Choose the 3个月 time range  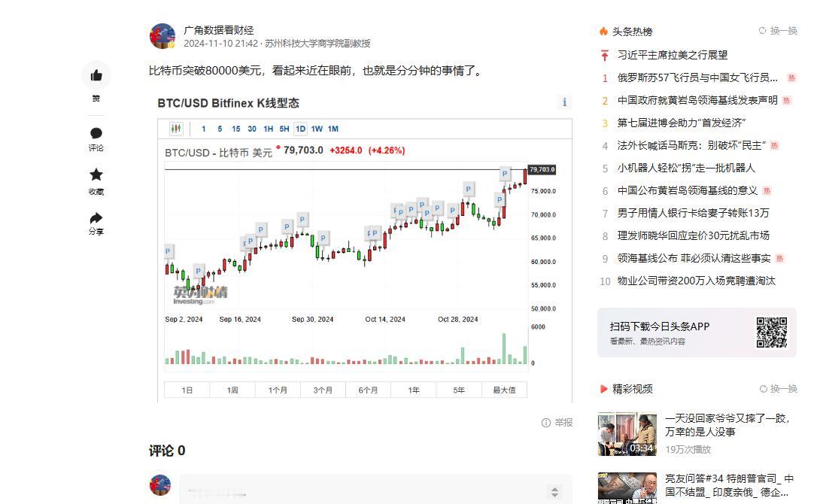click(323, 390)
